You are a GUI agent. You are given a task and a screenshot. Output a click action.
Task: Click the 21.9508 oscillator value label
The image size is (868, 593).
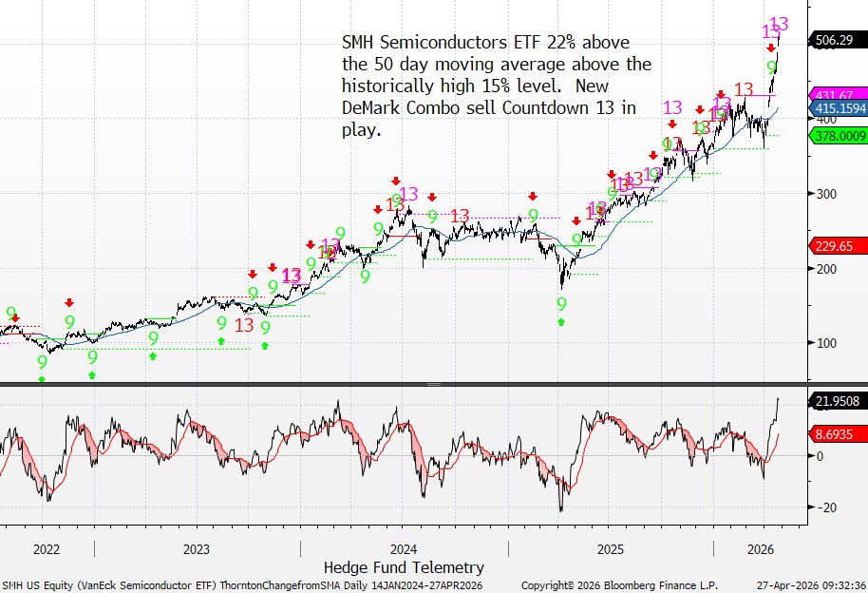coord(836,402)
